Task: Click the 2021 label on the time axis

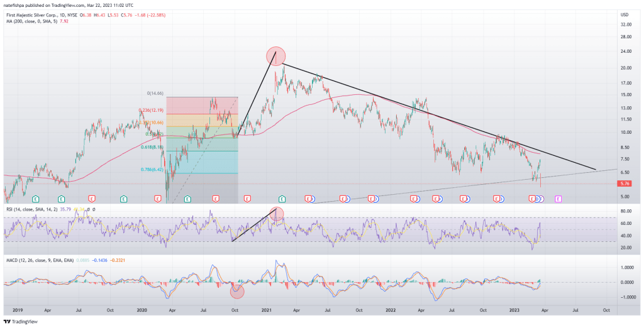Action: 267,310
